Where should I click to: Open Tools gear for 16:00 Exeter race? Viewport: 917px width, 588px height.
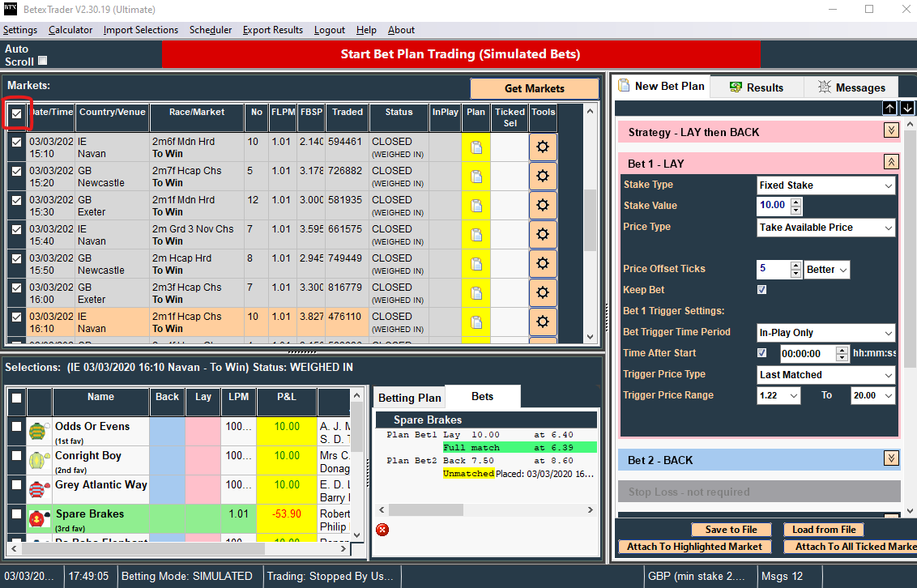pyautogui.click(x=543, y=293)
